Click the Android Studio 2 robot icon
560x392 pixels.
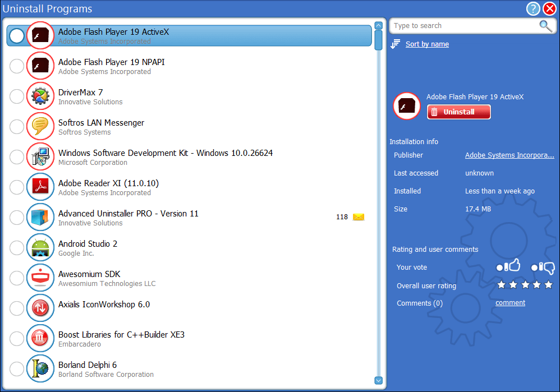tap(40, 247)
